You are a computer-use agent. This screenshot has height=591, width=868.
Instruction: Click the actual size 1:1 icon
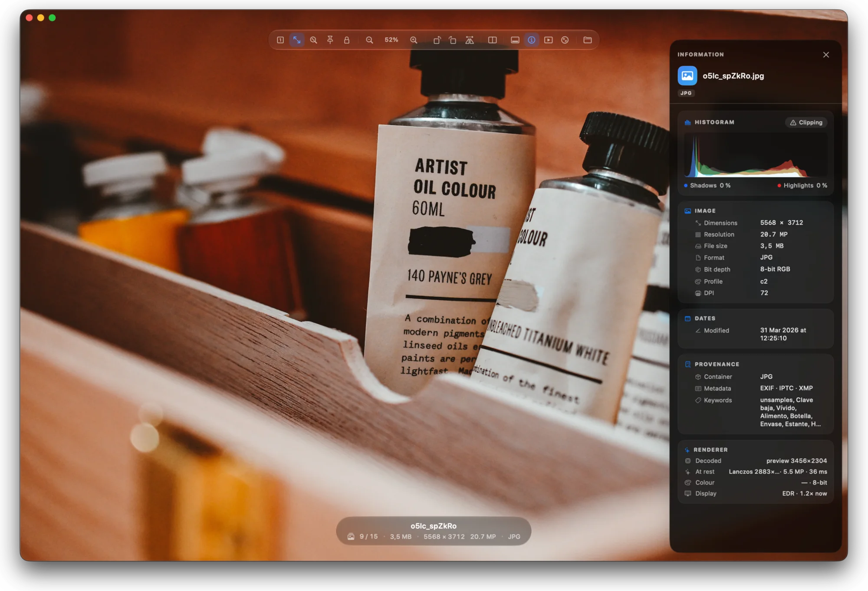[280, 40]
